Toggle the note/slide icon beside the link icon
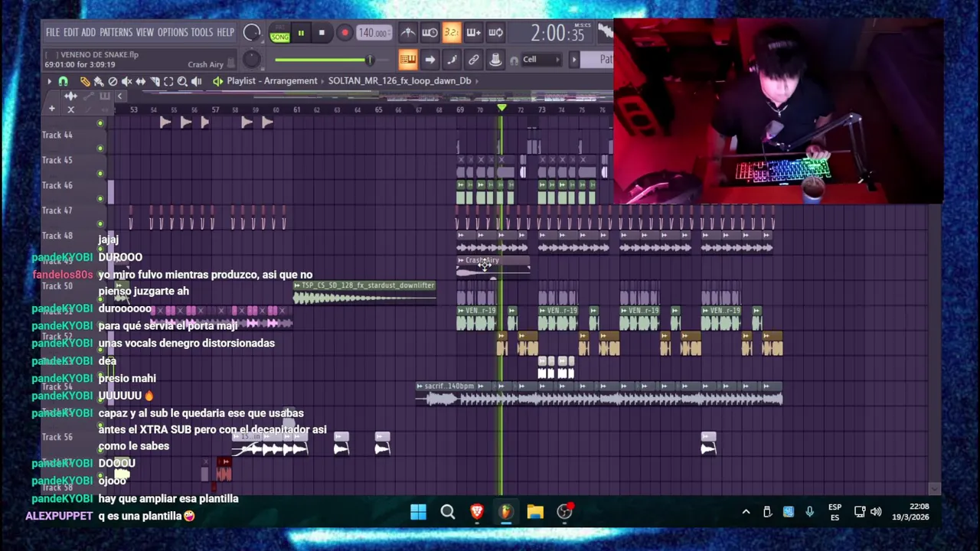This screenshot has height=551, width=980. coord(452,60)
